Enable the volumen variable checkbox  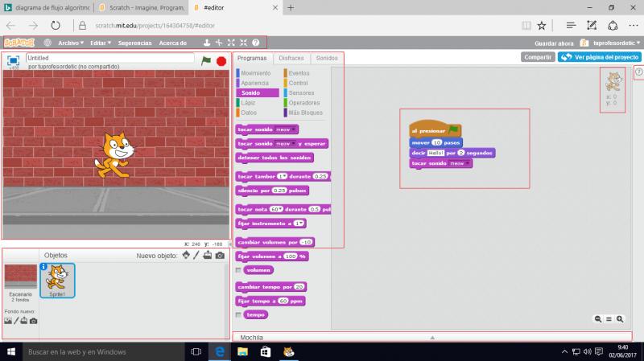coord(238,270)
